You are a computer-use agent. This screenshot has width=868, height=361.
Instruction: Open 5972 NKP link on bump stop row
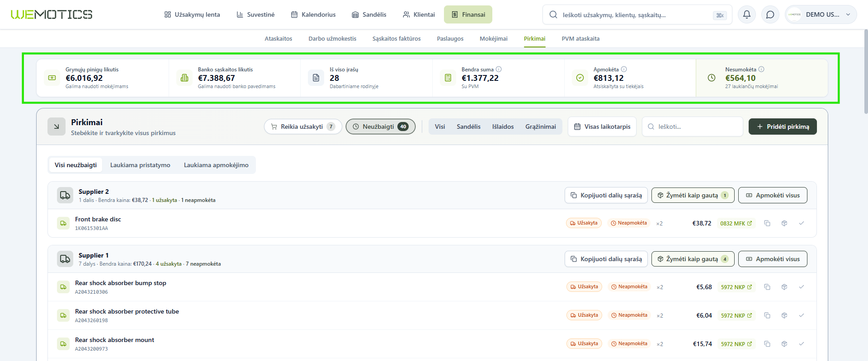pyautogui.click(x=736, y=287)
